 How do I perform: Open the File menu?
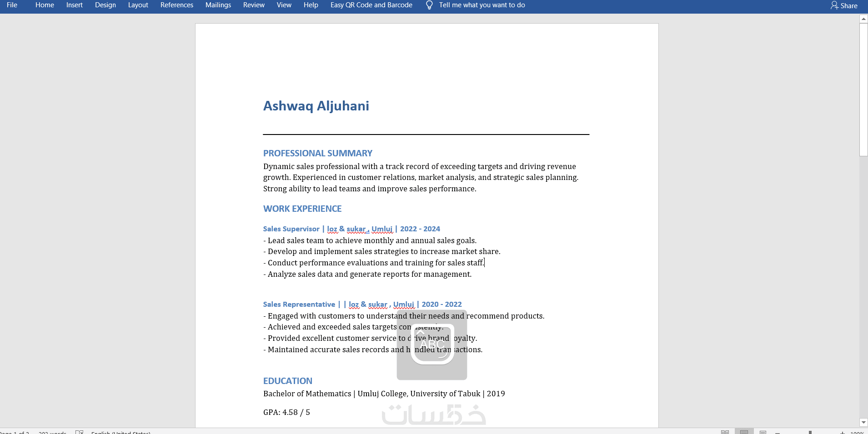click(x=12, y=5)
